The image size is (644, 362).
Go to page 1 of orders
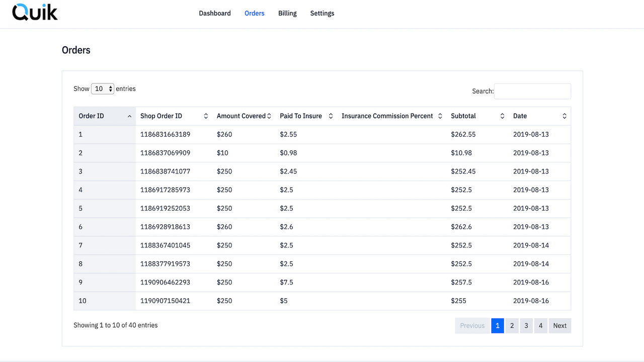(x=498, y=326)
